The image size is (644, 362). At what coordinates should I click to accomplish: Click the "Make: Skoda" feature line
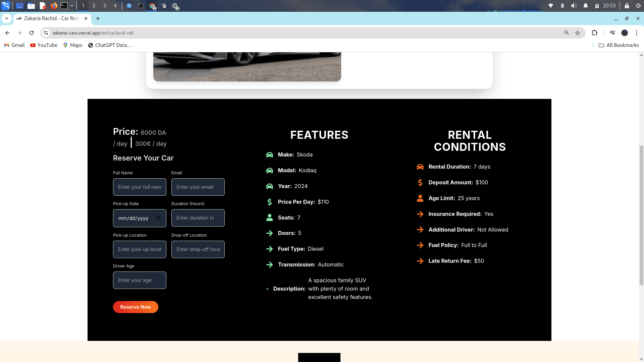289,155
